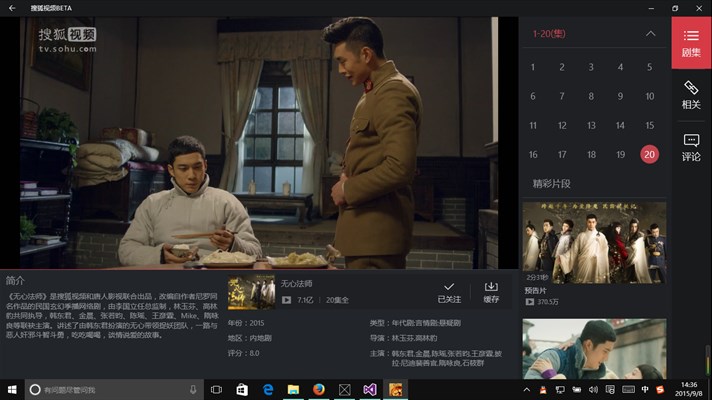The width and height of the screenshot is (712, 400).
Task: Show hidden system tray icons chevron
Action: tap(527, 390)
